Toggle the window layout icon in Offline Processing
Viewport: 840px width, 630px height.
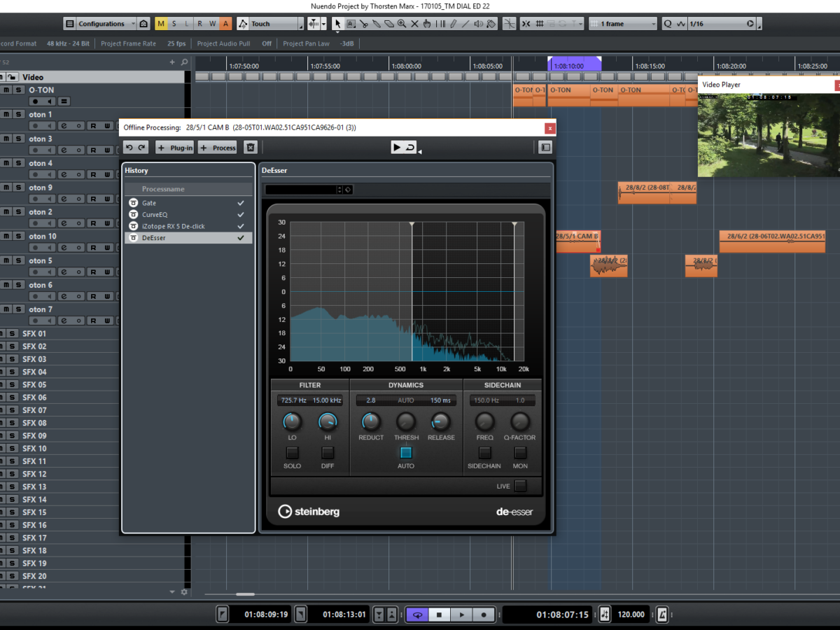tap(545, 148)
